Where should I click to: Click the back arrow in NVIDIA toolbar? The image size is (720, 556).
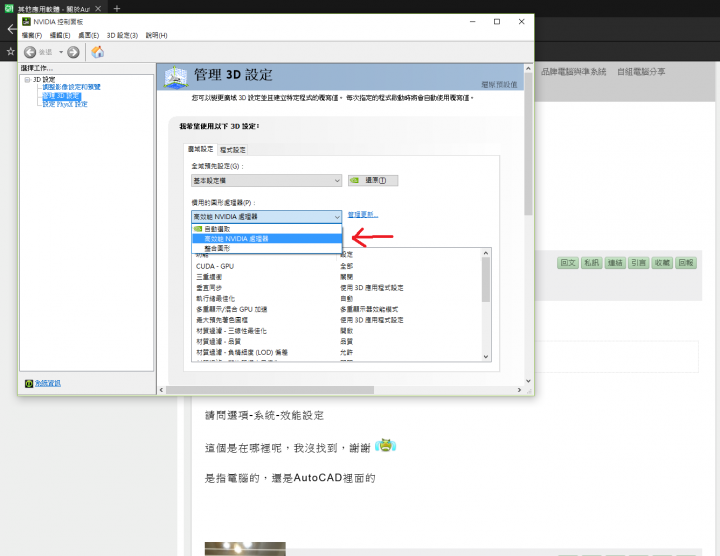click(30, 52)
